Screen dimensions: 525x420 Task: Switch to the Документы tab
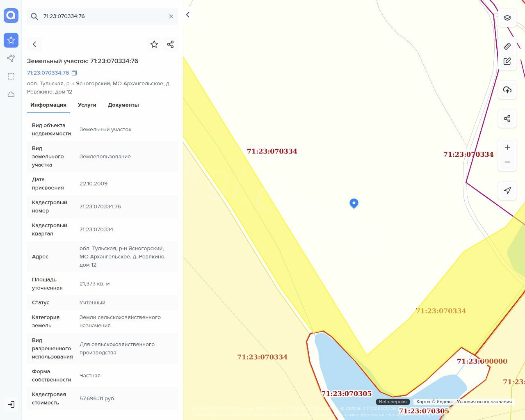click(x=123, y=105)
